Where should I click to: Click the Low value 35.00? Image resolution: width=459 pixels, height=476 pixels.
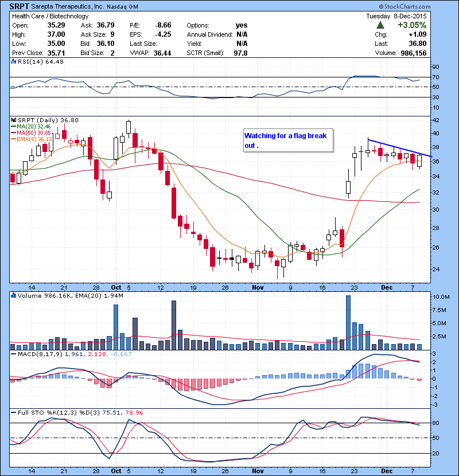pos(56,44)
